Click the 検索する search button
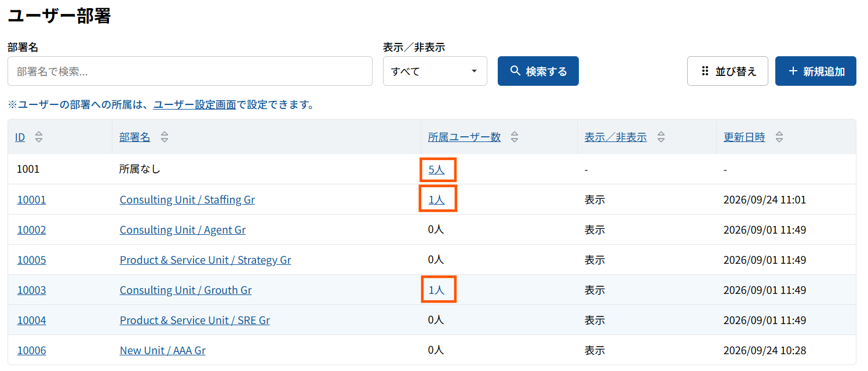 point(538,71)
